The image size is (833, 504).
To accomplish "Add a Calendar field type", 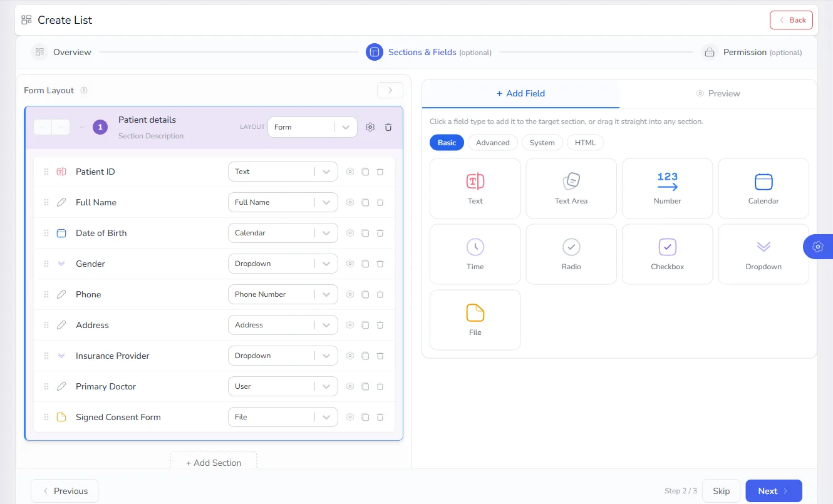I will point(763,188).
